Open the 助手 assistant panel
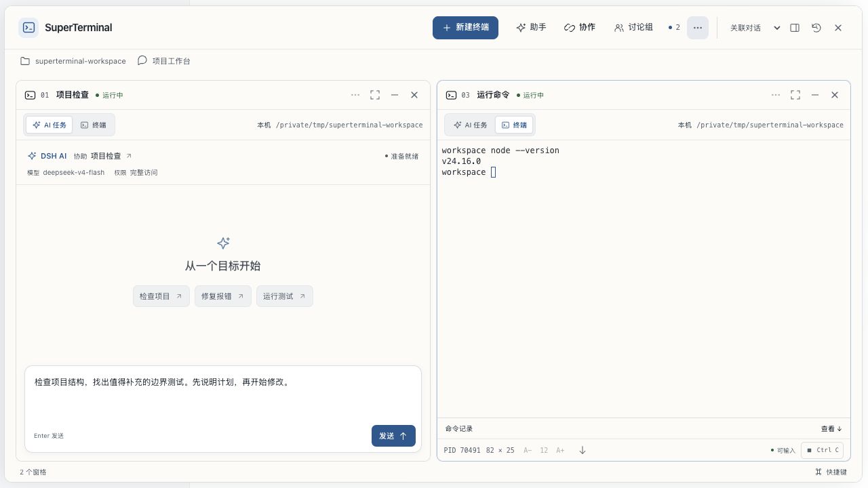868x488 pixels. 531,28
